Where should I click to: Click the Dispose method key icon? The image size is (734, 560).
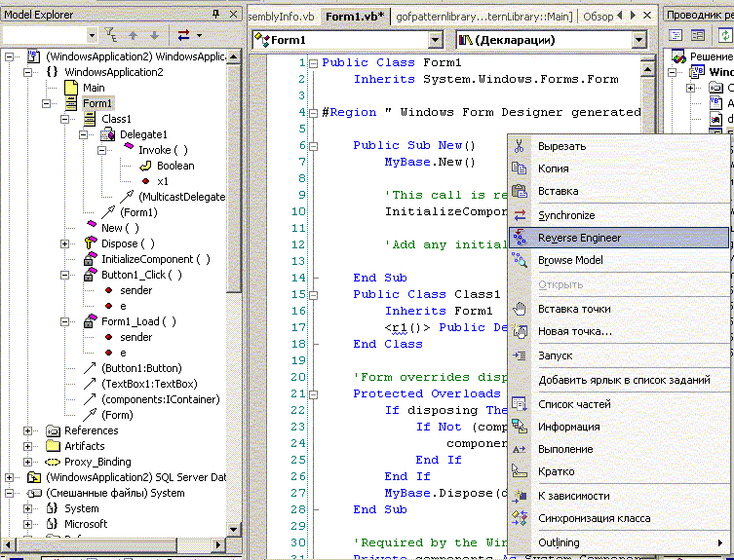tap(90, 243)
